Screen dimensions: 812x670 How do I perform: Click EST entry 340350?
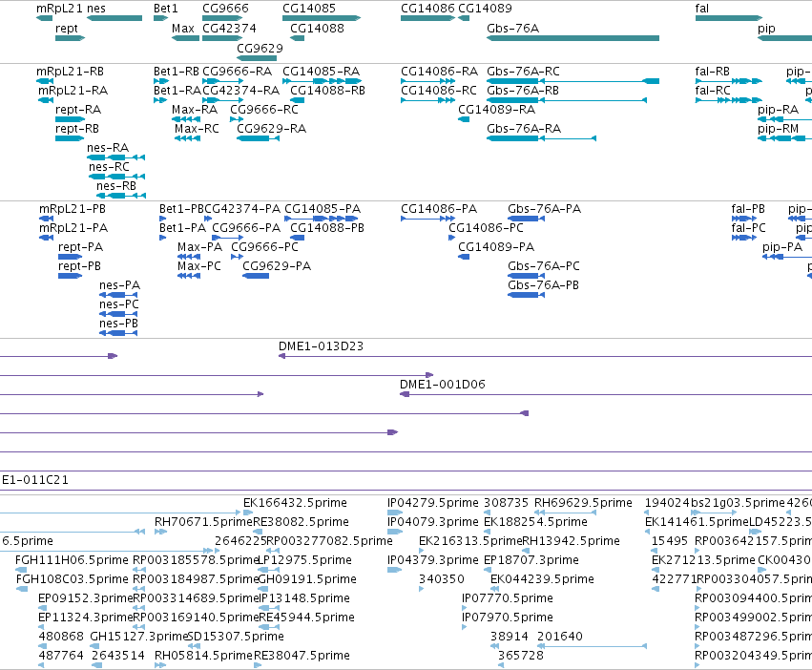pos(441,579)
